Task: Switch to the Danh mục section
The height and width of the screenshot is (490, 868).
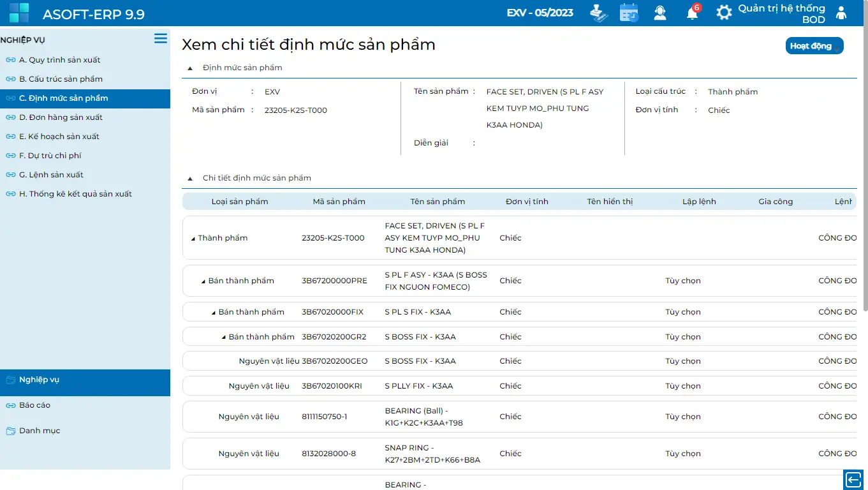Action: tap(40, 431)
